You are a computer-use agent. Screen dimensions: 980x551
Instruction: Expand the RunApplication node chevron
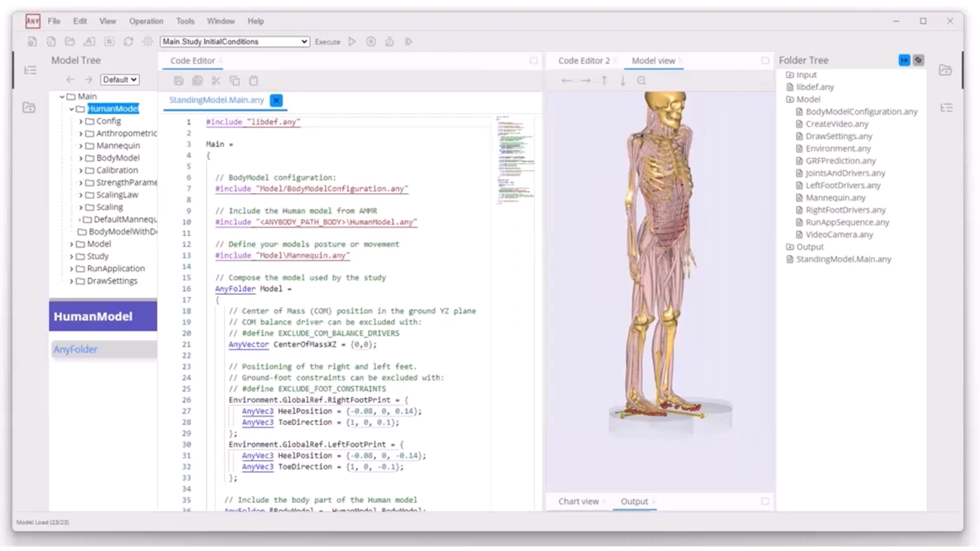(71, 269)
